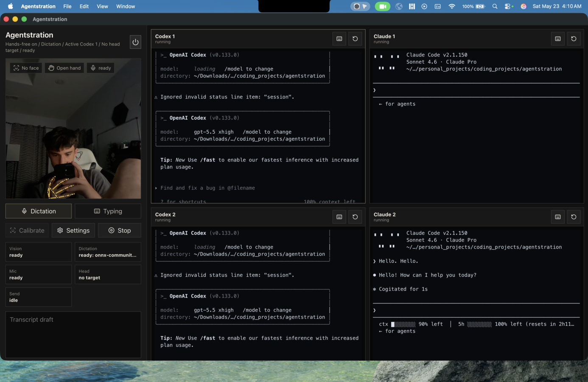588x382 pixels.
Task: Click the Stop button
Action: [x=119, y=230]
